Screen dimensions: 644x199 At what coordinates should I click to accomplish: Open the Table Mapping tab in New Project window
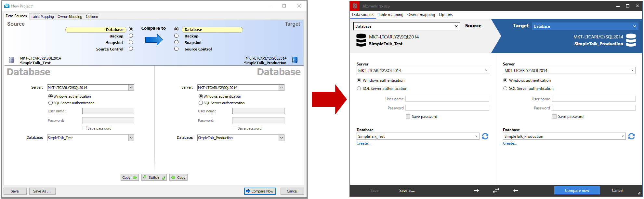point(42,17)
